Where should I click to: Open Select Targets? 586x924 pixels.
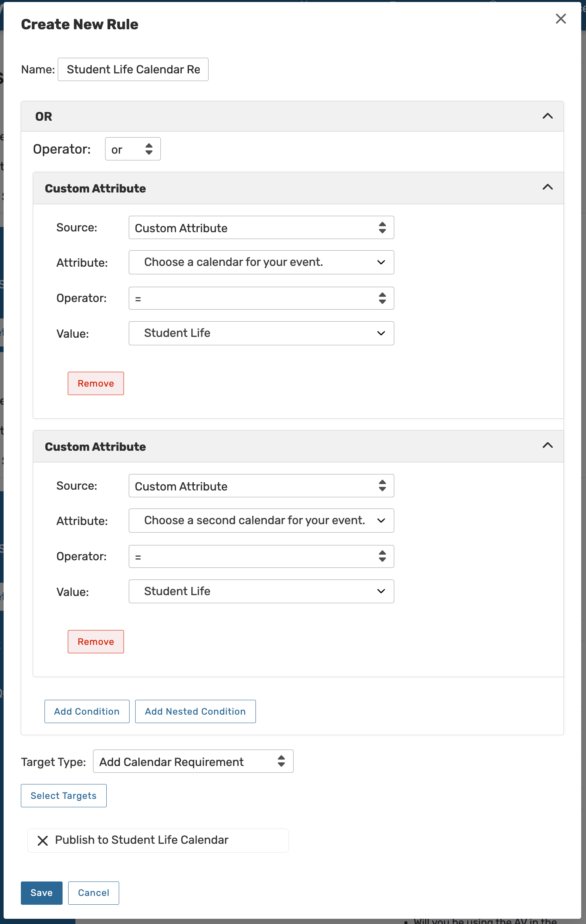(x=64, y=796)
